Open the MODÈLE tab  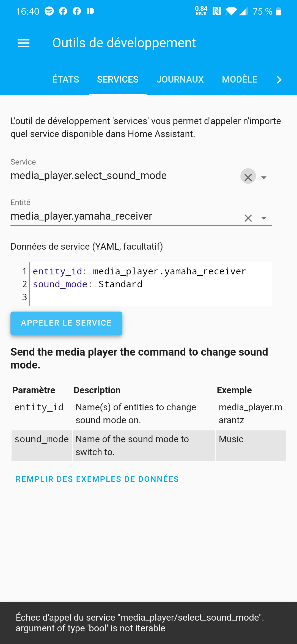240,80
